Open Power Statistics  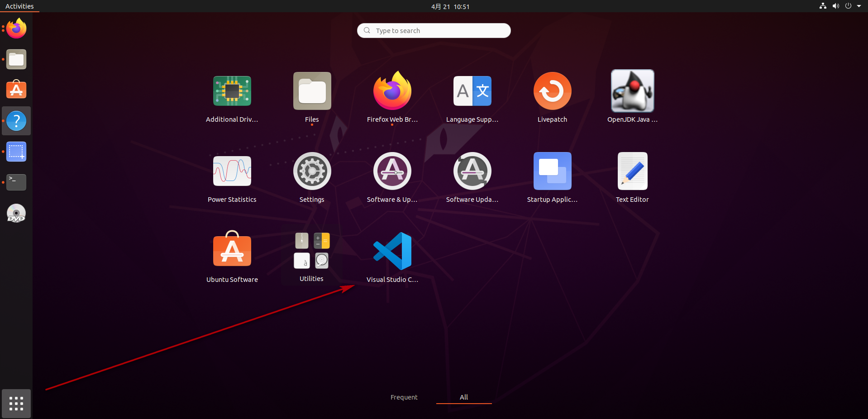(232, 171)
